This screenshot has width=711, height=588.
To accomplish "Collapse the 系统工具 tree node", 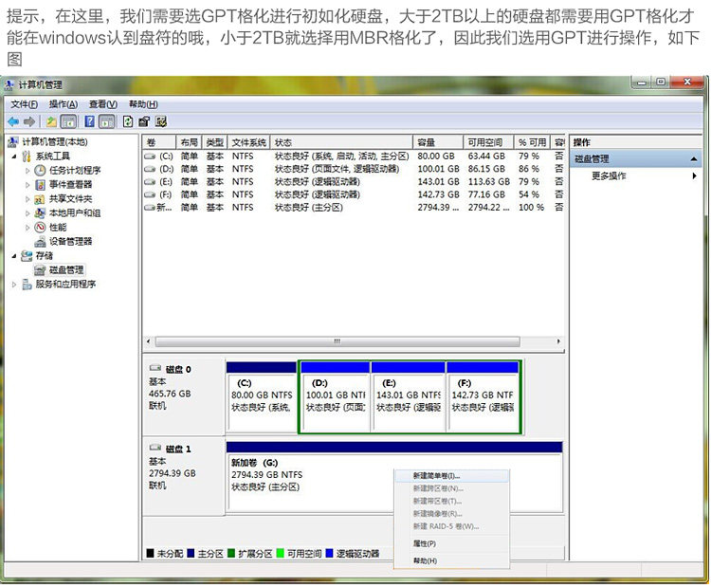I will 14,156.
